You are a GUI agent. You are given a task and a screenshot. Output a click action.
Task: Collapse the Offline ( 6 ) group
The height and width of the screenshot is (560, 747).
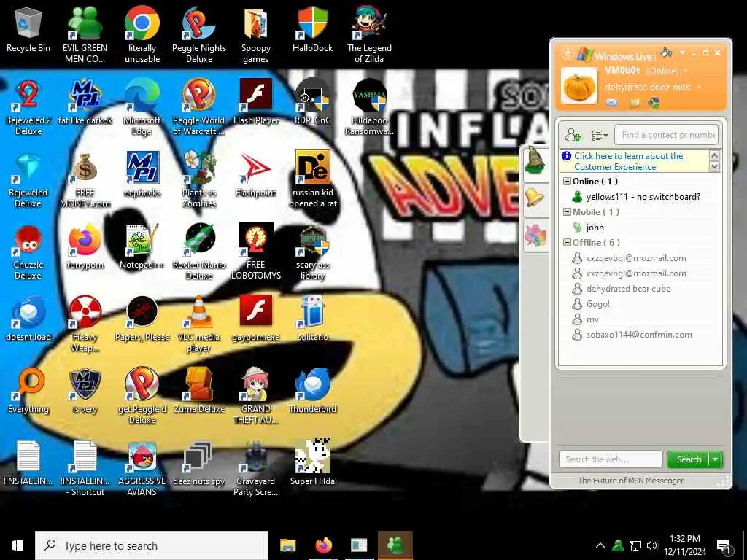567,242
